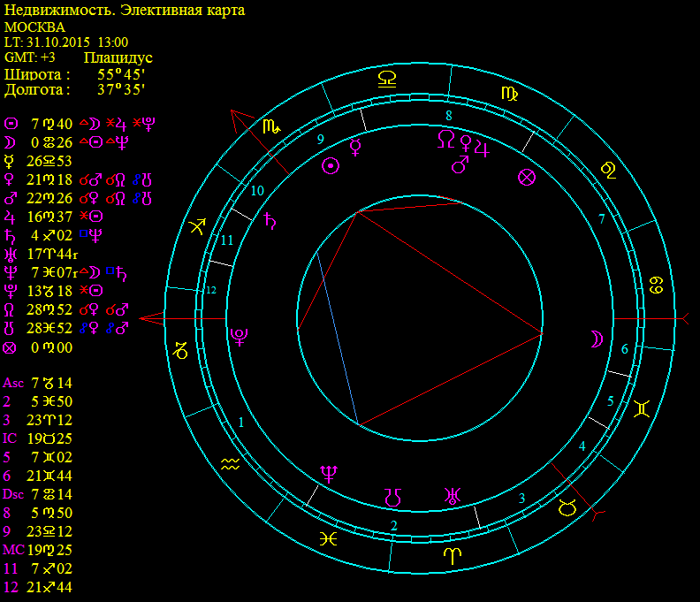Viewport: 700px width, 602px height.
Task: Select the Leo sign on the zodiac ring
Action: pos(609,170)
